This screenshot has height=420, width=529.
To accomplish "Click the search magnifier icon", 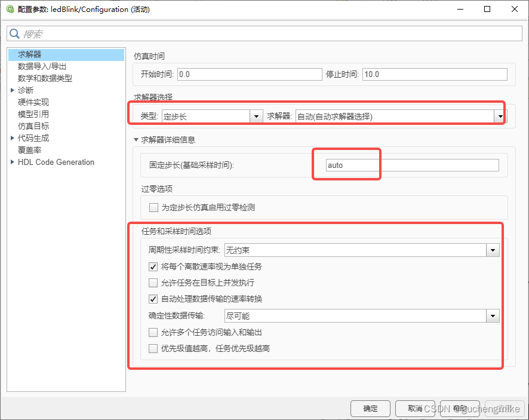I will 15,34.
